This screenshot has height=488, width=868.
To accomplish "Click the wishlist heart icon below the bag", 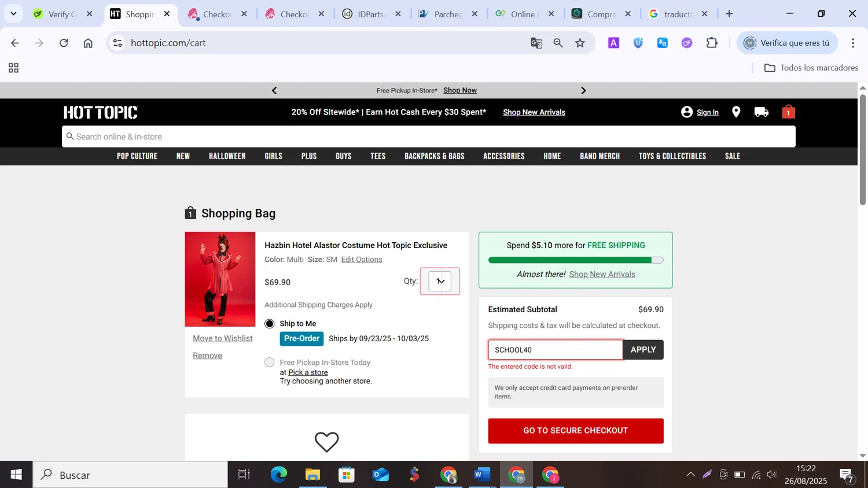I will (327, 442).
